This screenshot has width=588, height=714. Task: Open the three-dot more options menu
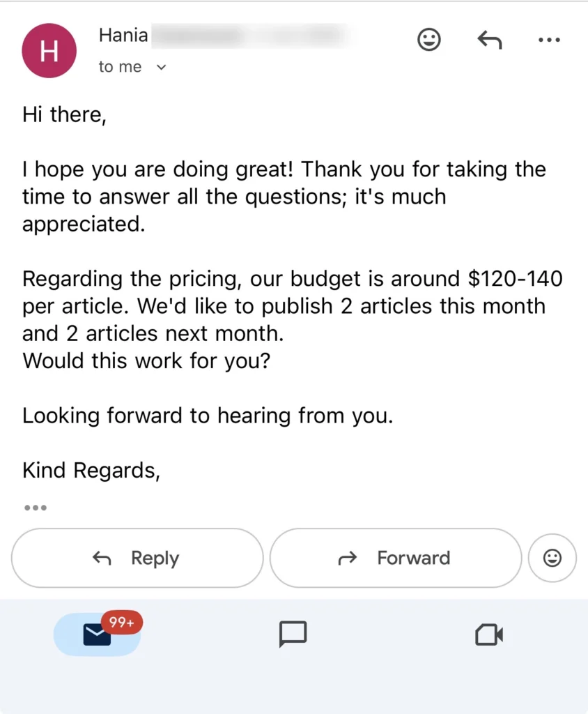550,40
